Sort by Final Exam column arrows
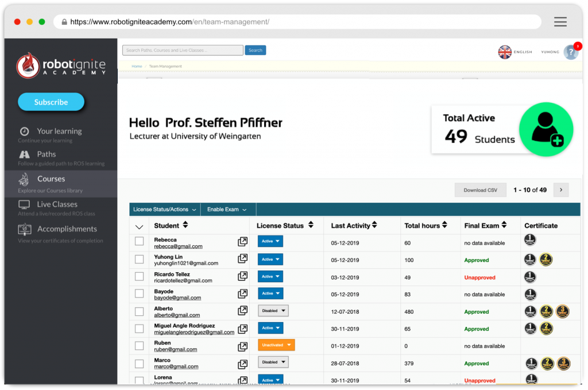 pos(504,225)
